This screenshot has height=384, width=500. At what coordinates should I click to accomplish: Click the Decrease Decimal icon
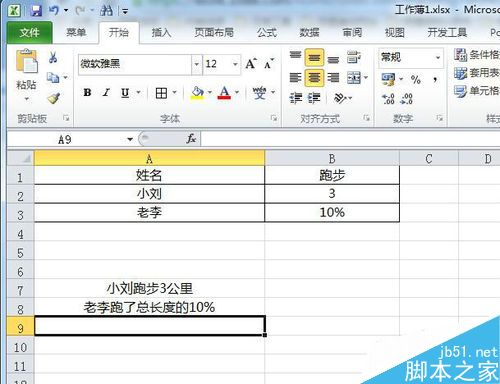406,98
